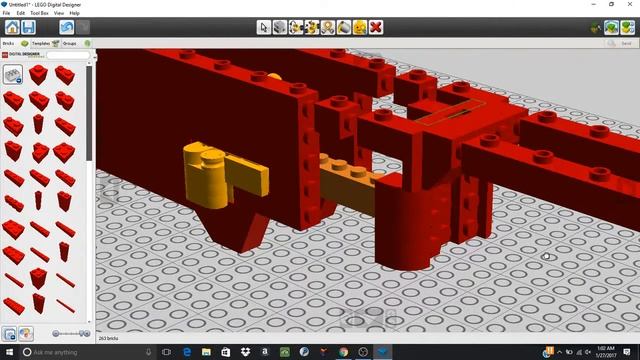Collapse the brick palette panel arrow

(x=95, y=58)
